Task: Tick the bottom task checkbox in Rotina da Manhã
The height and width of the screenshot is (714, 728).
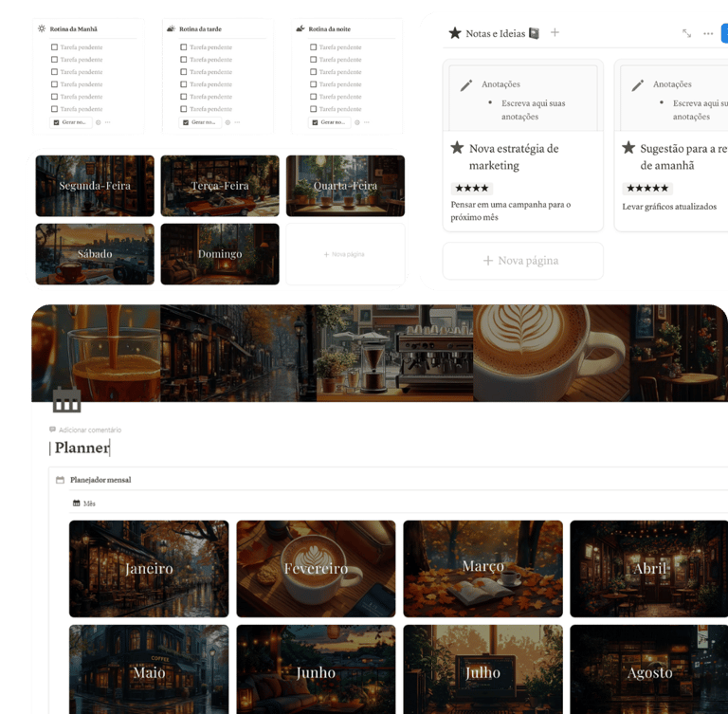Action: click(x=54, y=109)
